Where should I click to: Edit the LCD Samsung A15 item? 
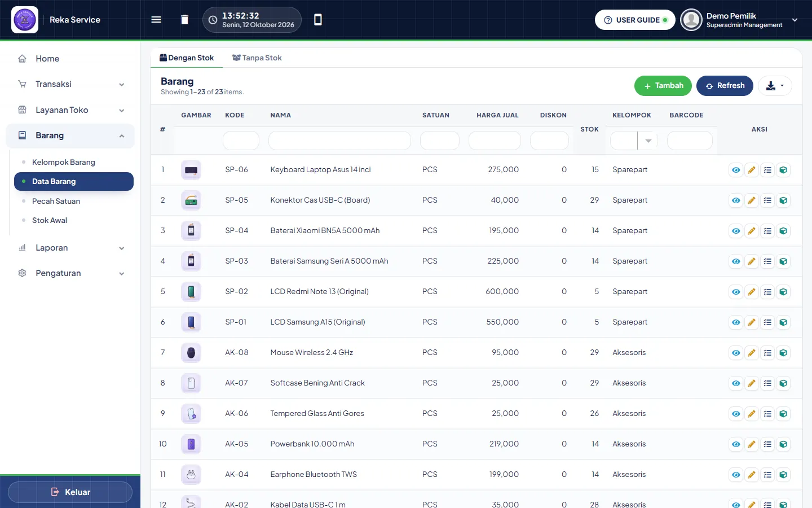click(752, 322)
